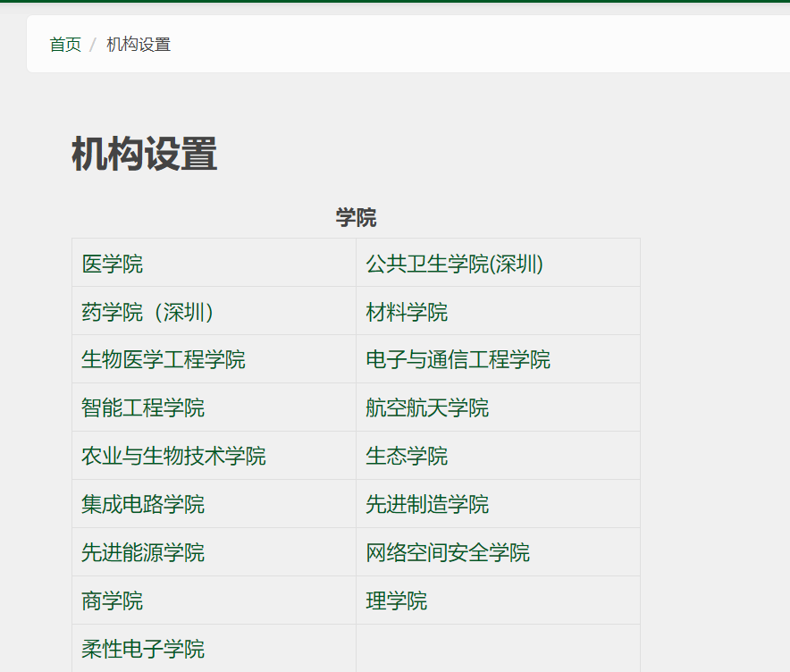Open 网络空间安全学院 link
This screenshot has height=672, width=790.
448,552
